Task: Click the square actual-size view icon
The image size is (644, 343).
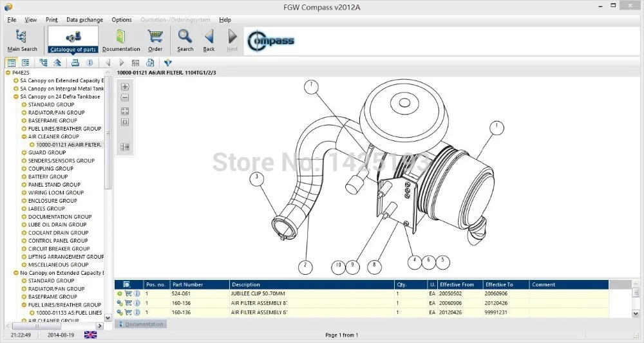Action: tap(125, 122)
